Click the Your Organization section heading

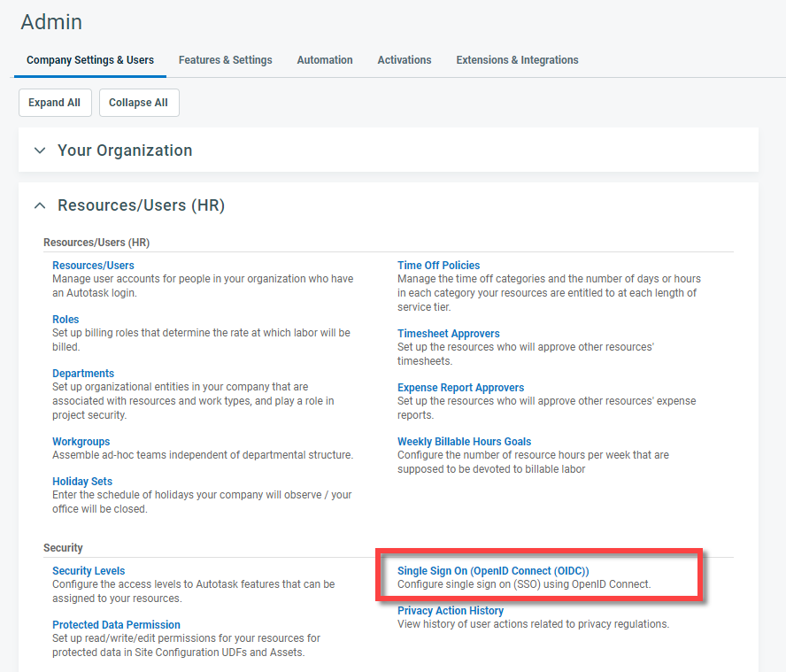[125, 151]
